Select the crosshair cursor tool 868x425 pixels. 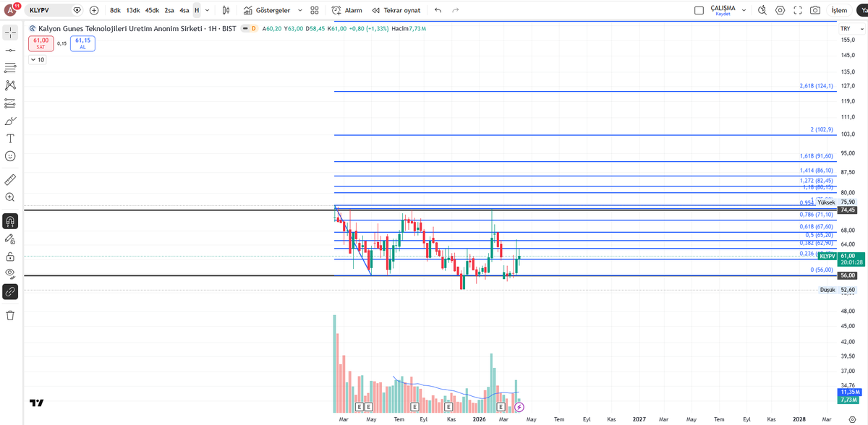11,33
